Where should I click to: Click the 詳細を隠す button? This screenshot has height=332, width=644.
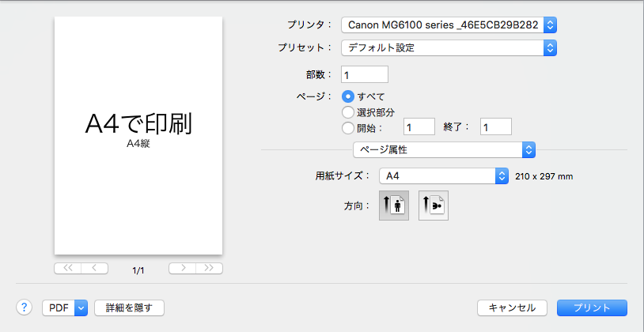pyautogui.click(x=129, y=307)
